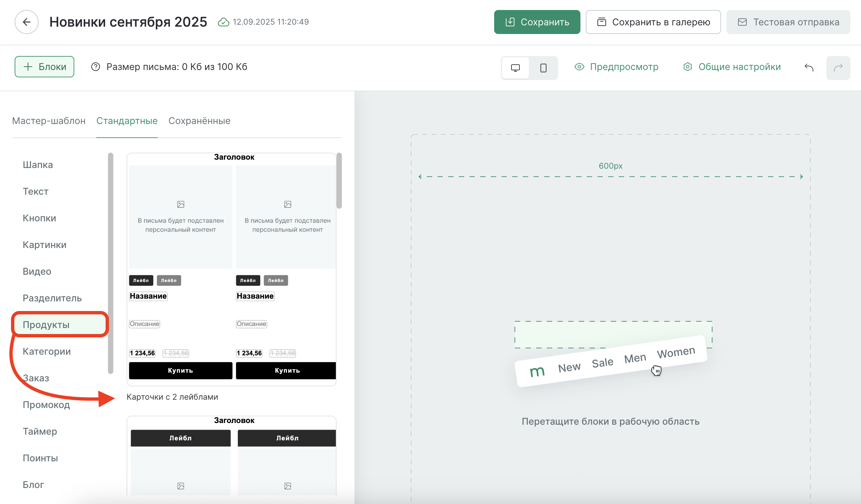Click the back arrow icon
Image resolution: width=861 pixels, height=504 pixels.
coord(26,22)
